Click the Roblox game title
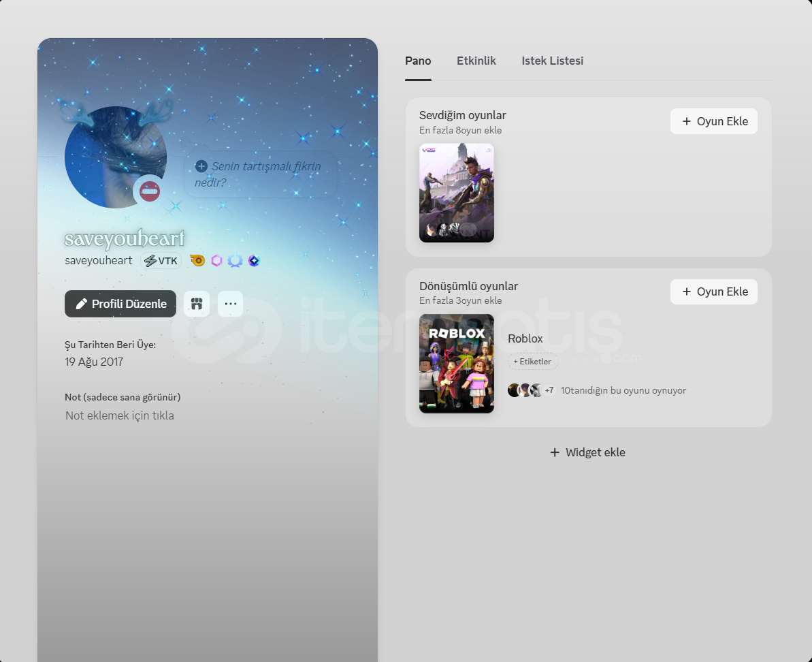 tap(525, 338)
